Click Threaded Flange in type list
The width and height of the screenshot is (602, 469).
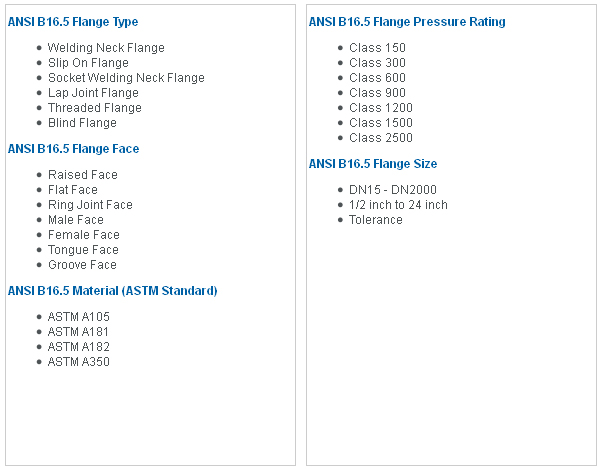94,108
